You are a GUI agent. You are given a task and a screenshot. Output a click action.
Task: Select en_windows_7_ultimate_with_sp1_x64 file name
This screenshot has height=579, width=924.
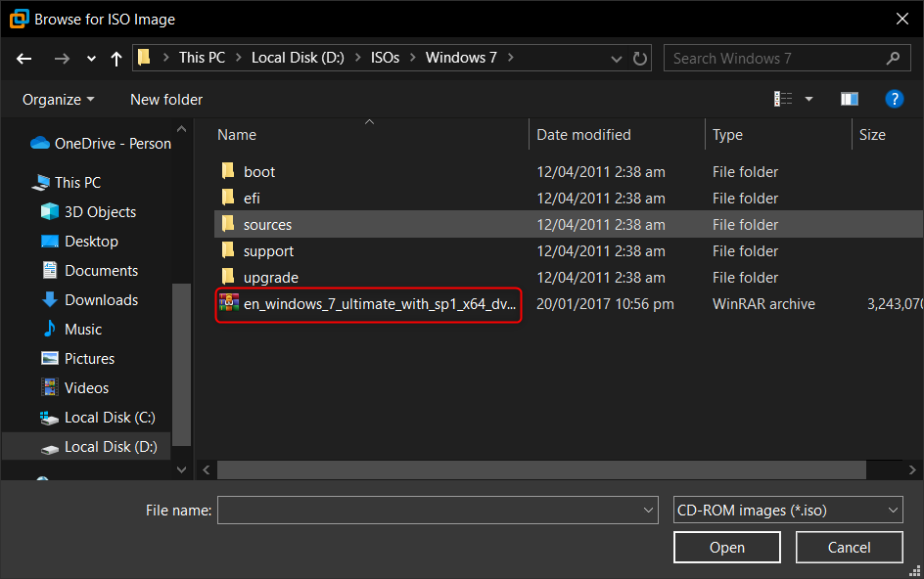[x=380, y=304]
